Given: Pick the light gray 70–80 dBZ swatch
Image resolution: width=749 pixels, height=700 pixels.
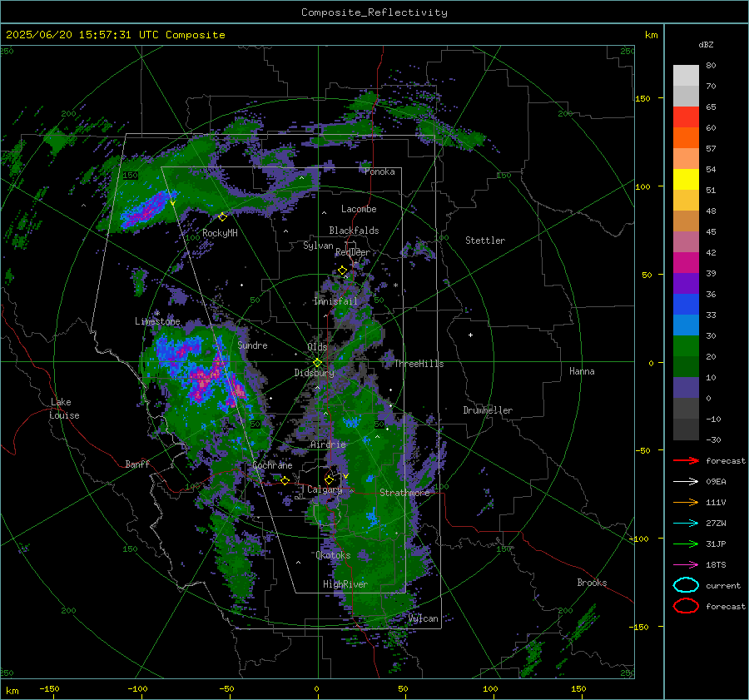Looking at the screenshot, I should click(x=686, y=76).
